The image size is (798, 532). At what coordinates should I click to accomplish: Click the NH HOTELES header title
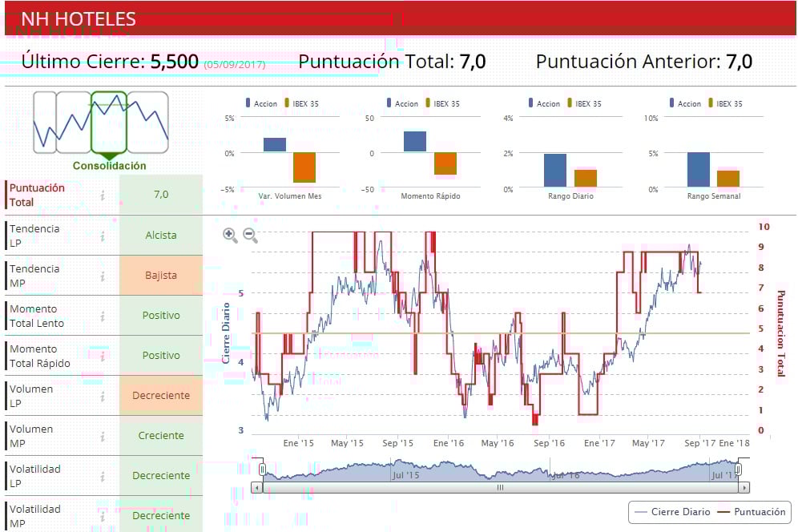[79, 19]
